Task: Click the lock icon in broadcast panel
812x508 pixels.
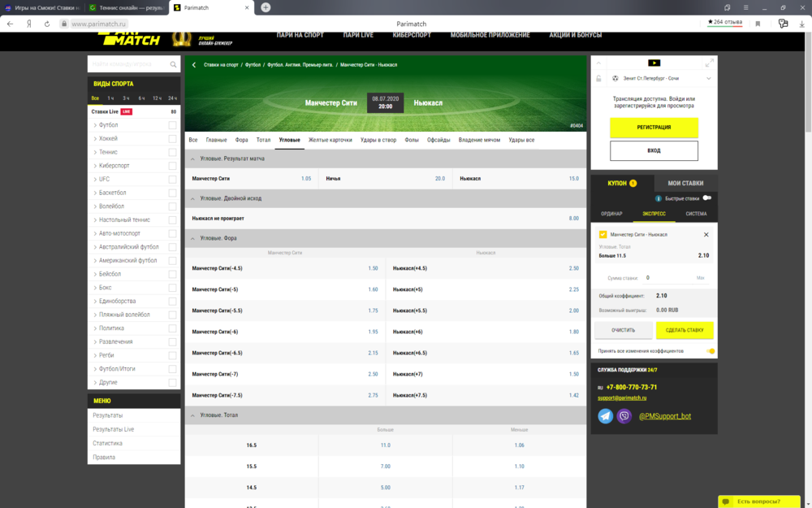Action: [598, 78]
